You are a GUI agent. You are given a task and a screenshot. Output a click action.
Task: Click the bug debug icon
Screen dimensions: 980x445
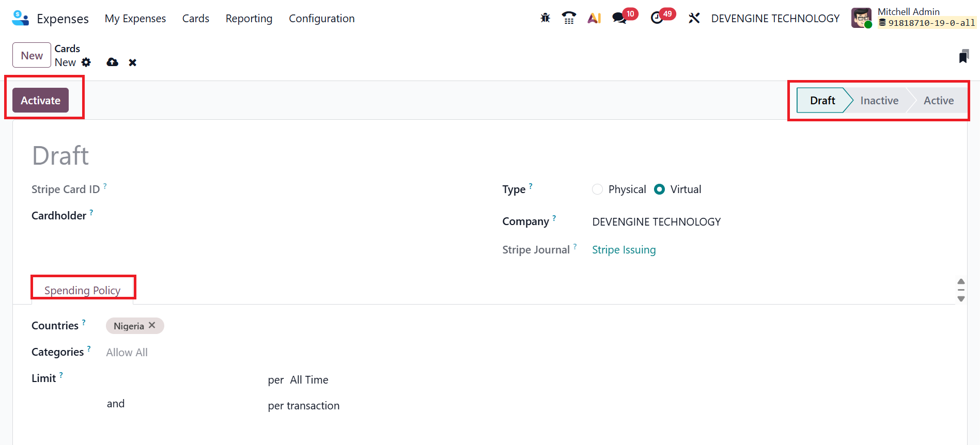[545, 18]
